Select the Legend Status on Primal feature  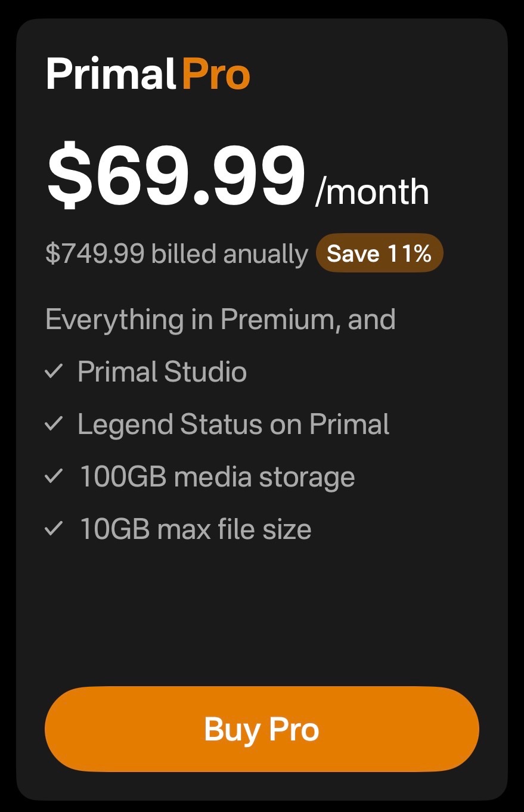[x=233, y=424]
